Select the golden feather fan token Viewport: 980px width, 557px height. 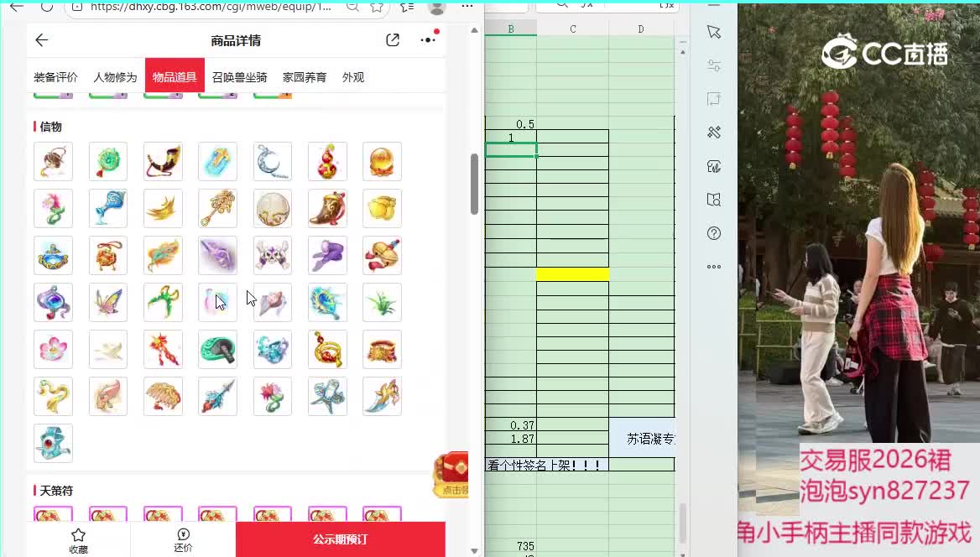[163, 396]
